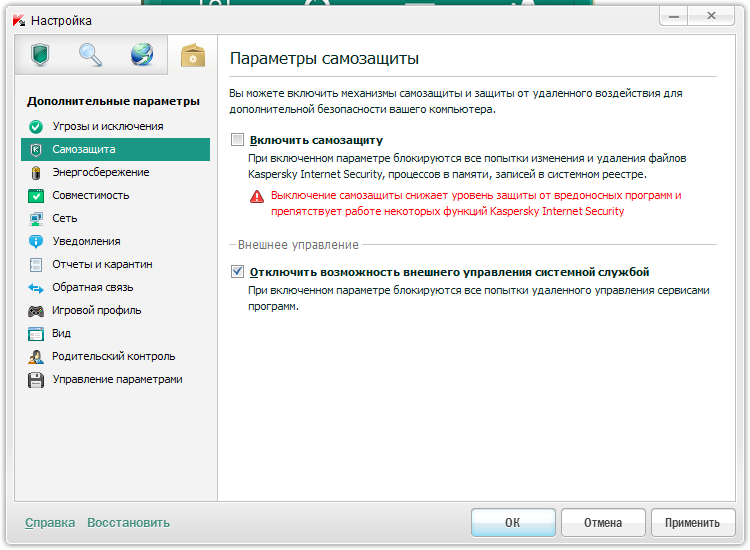Image resolution: width=750 pixels, height=550 pixels.
Task: Click the Включить самозащиту label text
Action: (316, 140)
